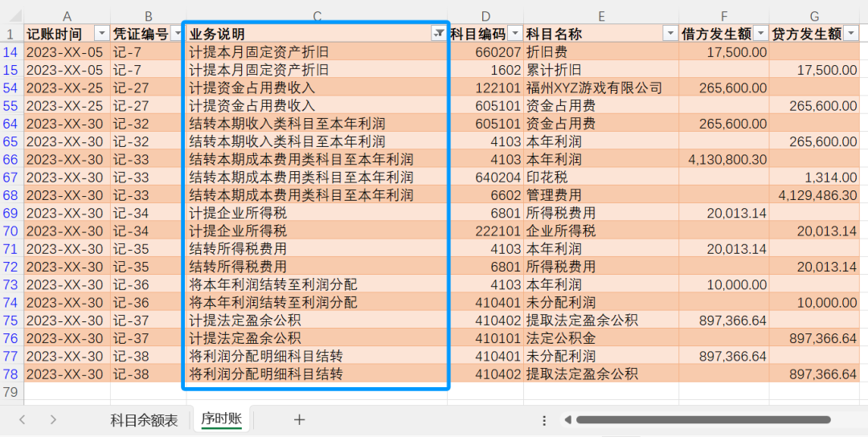Click credit amount 1,314.00
Image resolution: width=868 pixels, height=437 pixels.
(814, 178)
